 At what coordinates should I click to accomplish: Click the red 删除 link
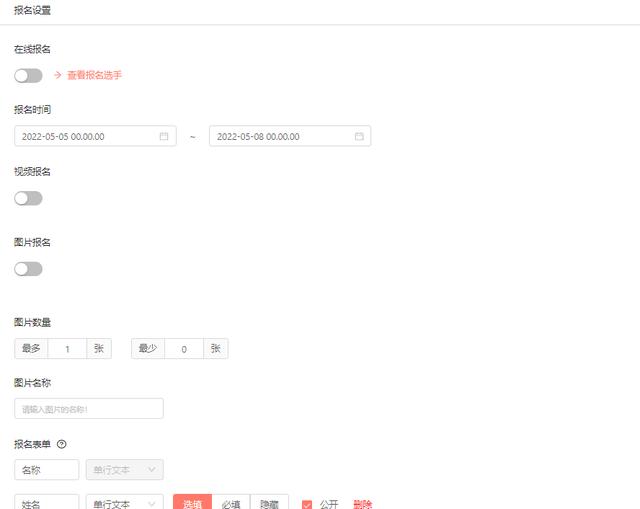[362, 505]
